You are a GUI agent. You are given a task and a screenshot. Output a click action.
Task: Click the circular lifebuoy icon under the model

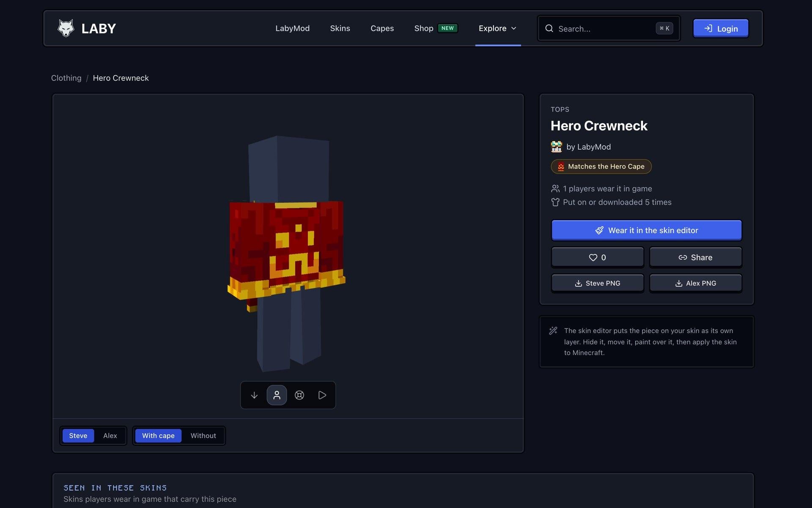(299, 395)
